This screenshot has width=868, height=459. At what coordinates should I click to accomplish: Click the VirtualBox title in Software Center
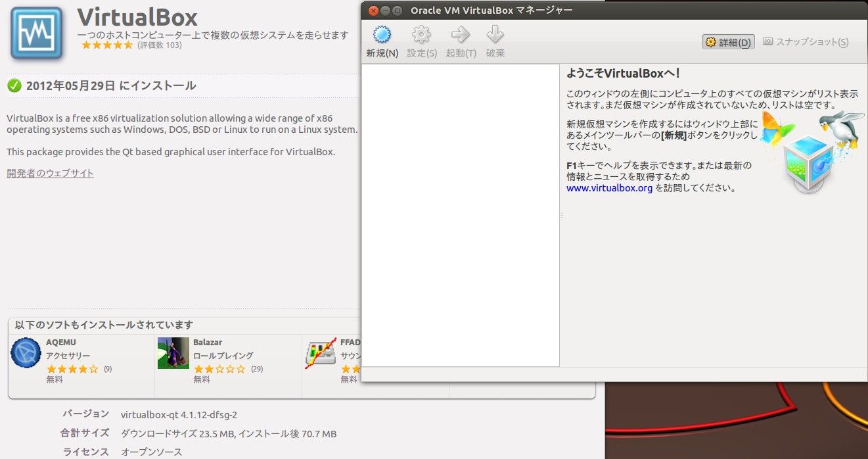[x=137, y=17]
